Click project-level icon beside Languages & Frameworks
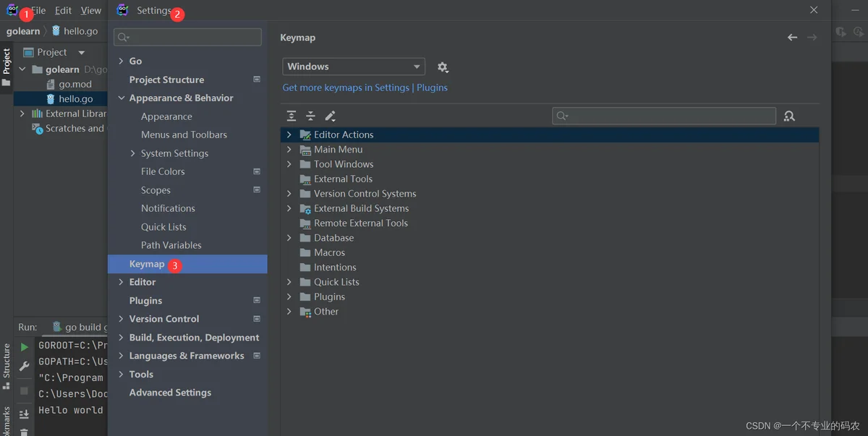 [257, 356]
